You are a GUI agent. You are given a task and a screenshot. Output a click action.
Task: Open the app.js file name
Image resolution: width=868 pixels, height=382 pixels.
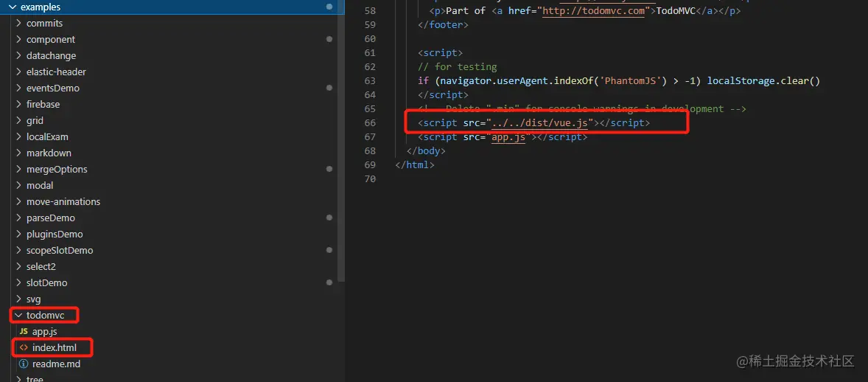tap(45, 331)
